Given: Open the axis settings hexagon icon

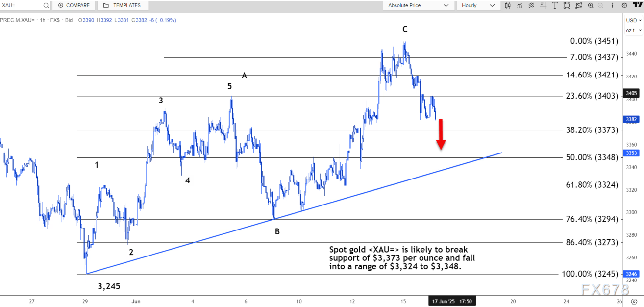Looking at the screenshot, I should point(635,301).
